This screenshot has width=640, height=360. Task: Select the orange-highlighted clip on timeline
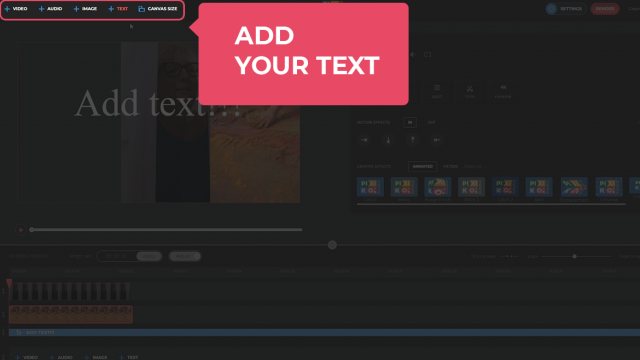coord(71,314)
